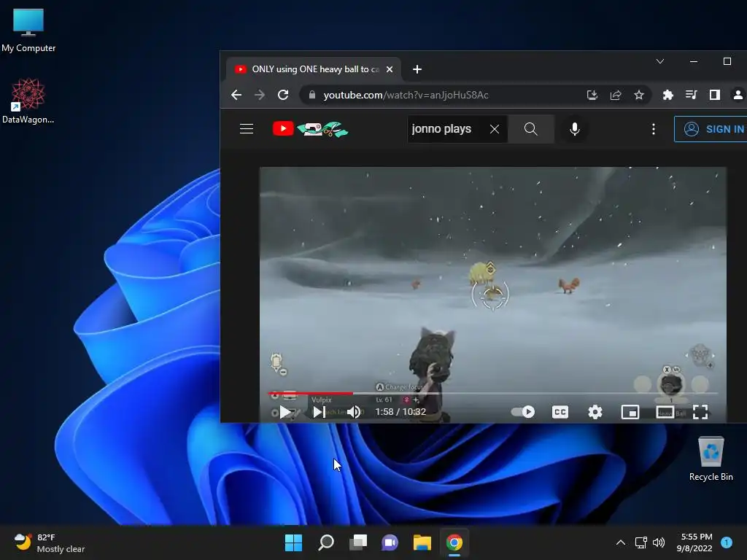Toggle Chrome side panel
Viewport: 747px width, 560px height.
715,95
